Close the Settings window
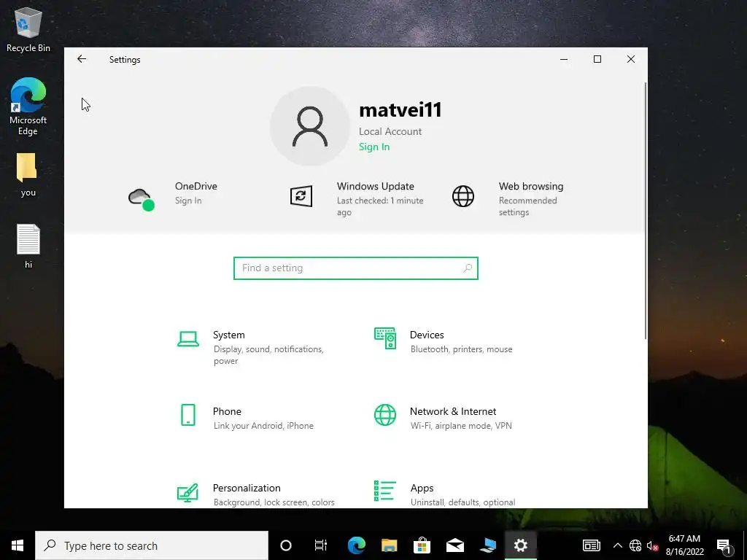The width and height of the screenshot is (747, 560). [631, 59]
